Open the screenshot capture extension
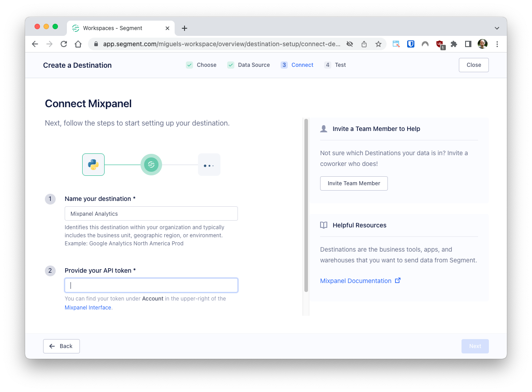Image resolution: width=532 pixels, height=392 pixels. 396,44
